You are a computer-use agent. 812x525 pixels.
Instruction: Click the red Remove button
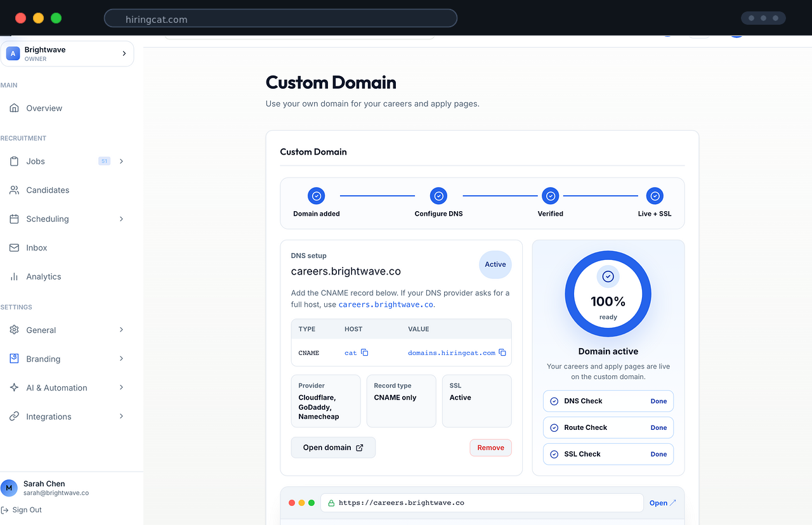point(490,448)
